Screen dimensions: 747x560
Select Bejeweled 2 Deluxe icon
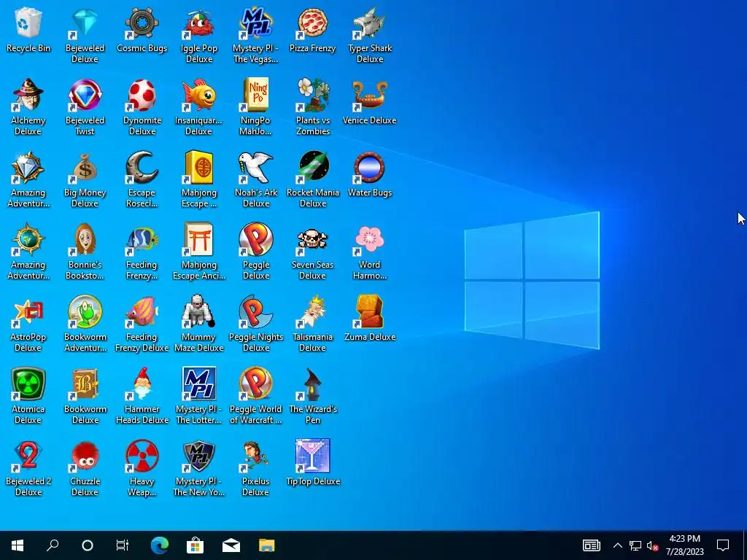[x=28, y=456]
